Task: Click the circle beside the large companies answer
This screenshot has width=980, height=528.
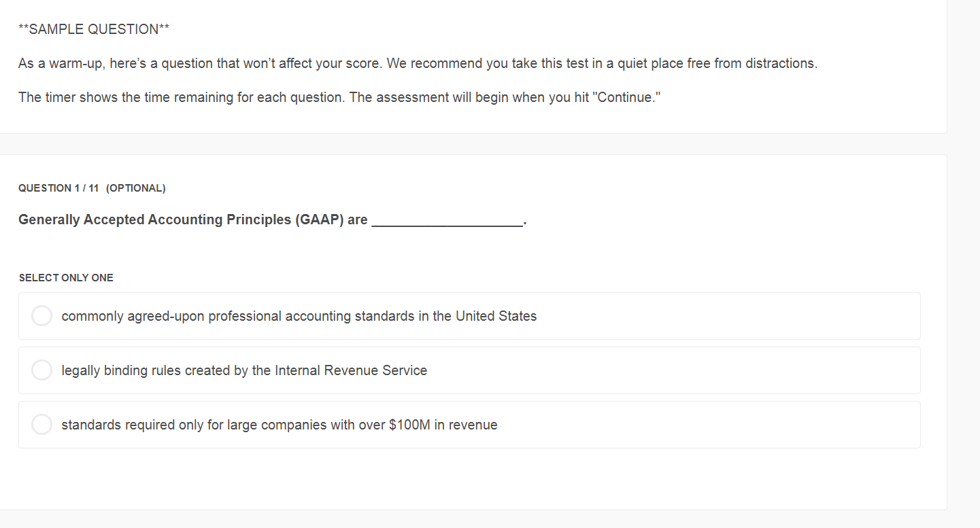Action: tap(41, 424)
